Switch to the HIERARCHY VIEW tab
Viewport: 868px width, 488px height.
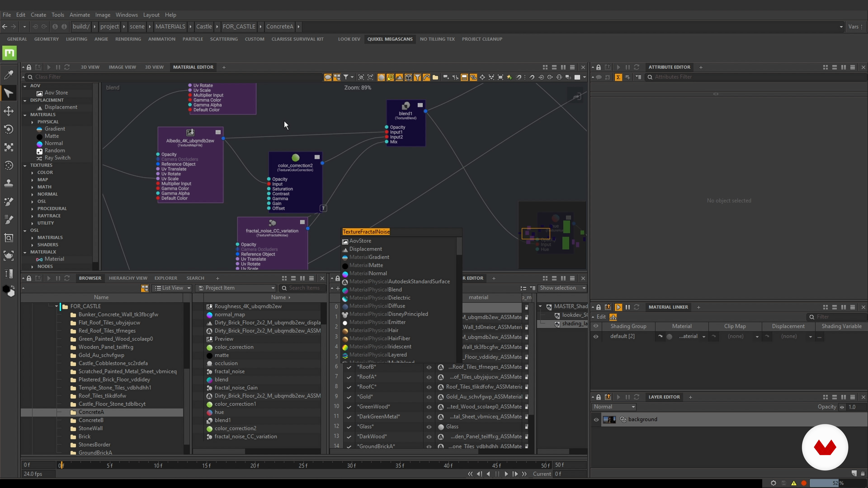tap(128, 278)
